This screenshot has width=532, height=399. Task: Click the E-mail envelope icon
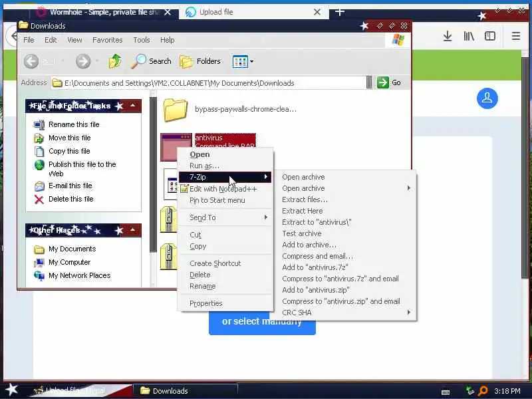tap(39, 186)
